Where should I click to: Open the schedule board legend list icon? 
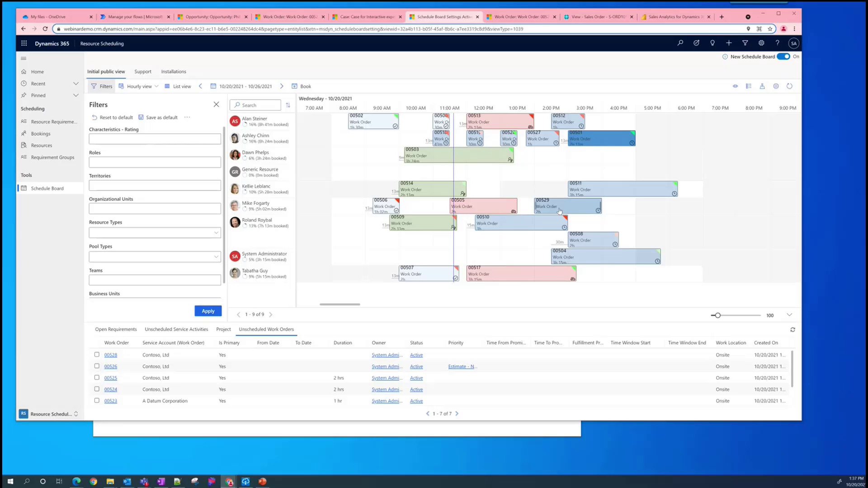(749, 86)
